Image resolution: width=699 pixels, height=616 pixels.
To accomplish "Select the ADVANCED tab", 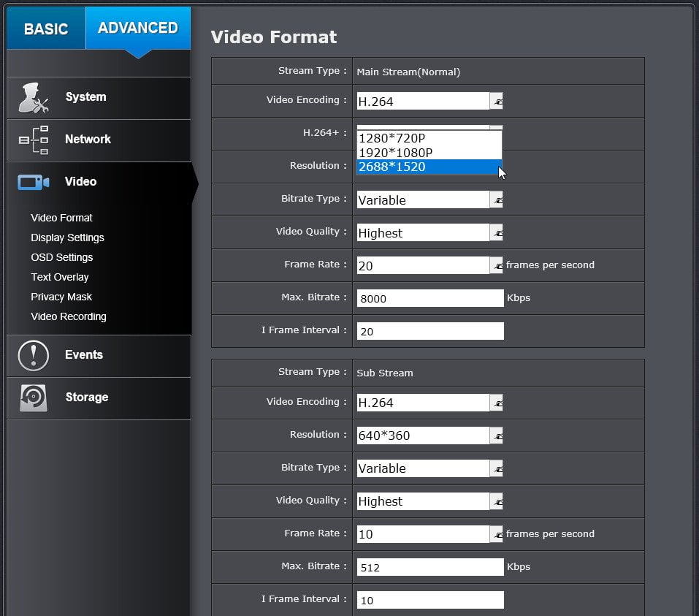I will [138, 28].
